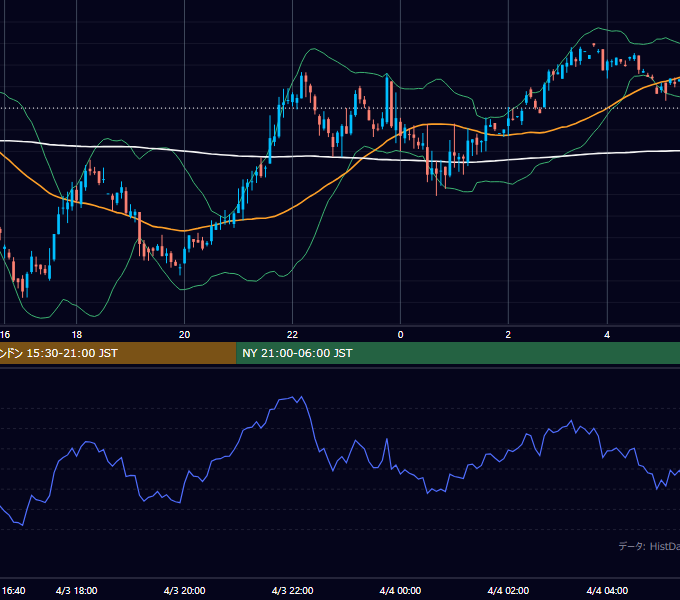Click the 0 hour axis label
This screenshot has width=680, height=600.
[400, 335]
